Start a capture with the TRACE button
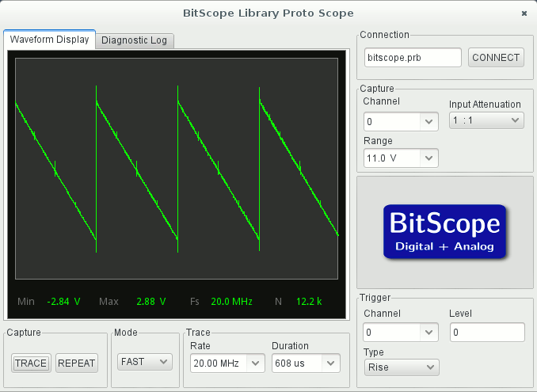The width and height of the screenshot is (537, 392). pyautogui.click(x=31, y=363)
